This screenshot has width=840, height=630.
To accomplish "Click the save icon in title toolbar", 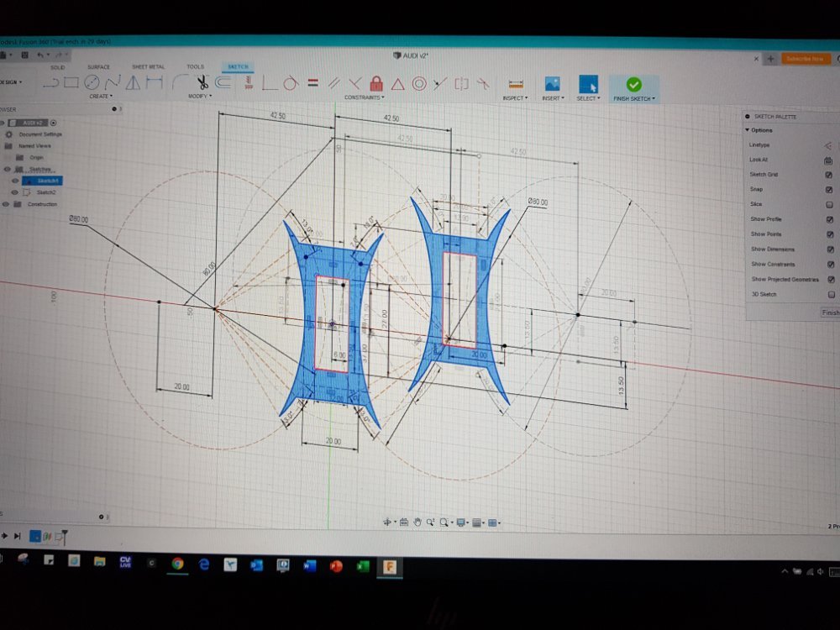I will point(24,55).
